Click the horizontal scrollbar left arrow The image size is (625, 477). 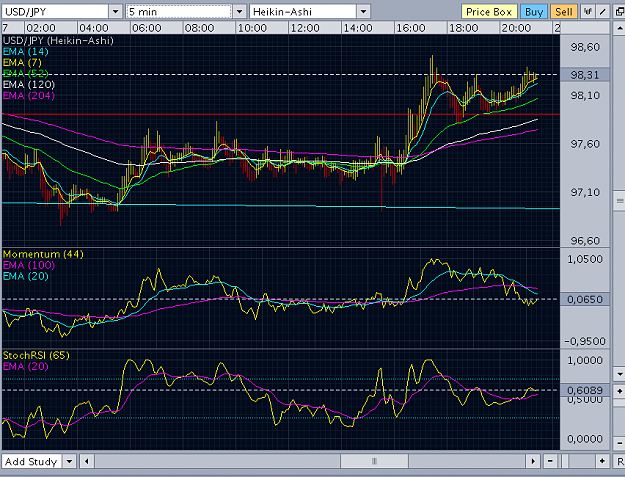[x=86, y=461]
